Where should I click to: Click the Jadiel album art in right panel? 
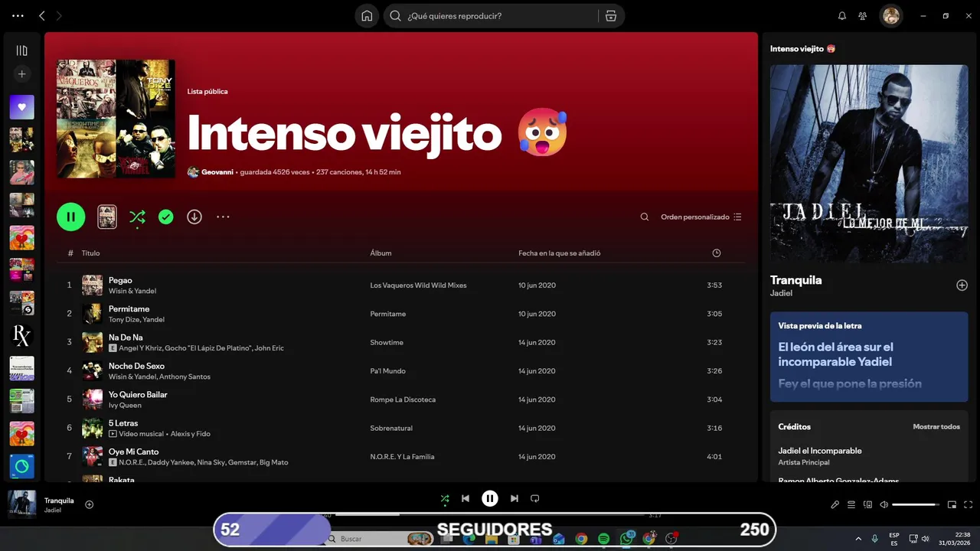click(x=869, y=164)
